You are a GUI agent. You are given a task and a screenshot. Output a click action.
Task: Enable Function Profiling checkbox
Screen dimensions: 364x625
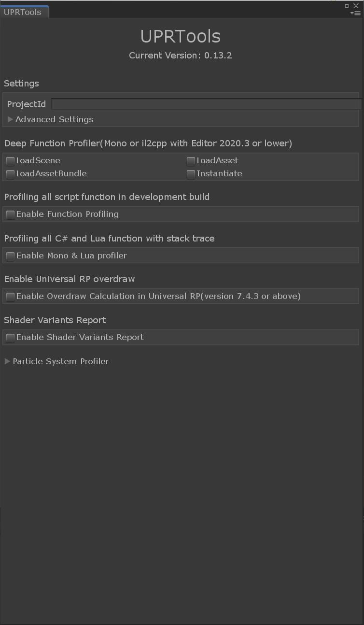coord(10,214)
